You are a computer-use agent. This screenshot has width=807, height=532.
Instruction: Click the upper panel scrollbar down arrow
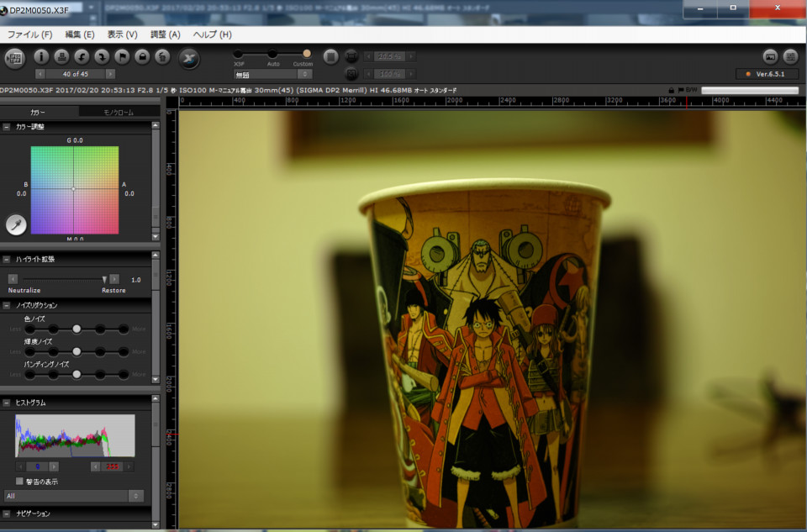click(156, 237)
